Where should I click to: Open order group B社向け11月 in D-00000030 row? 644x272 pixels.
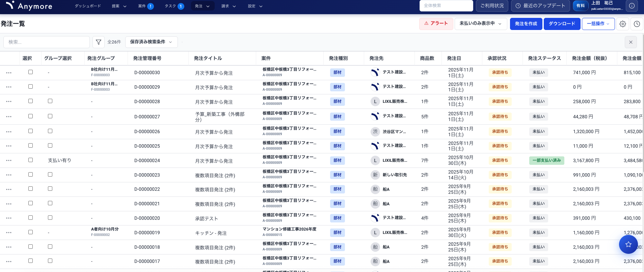104,72
